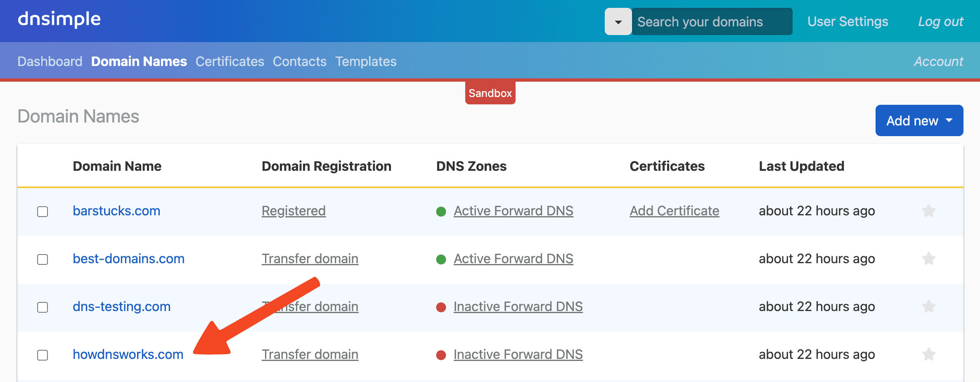Click green status dot for best-domains.com
This screenshot has width=980, height=382.
coord(441,259)
